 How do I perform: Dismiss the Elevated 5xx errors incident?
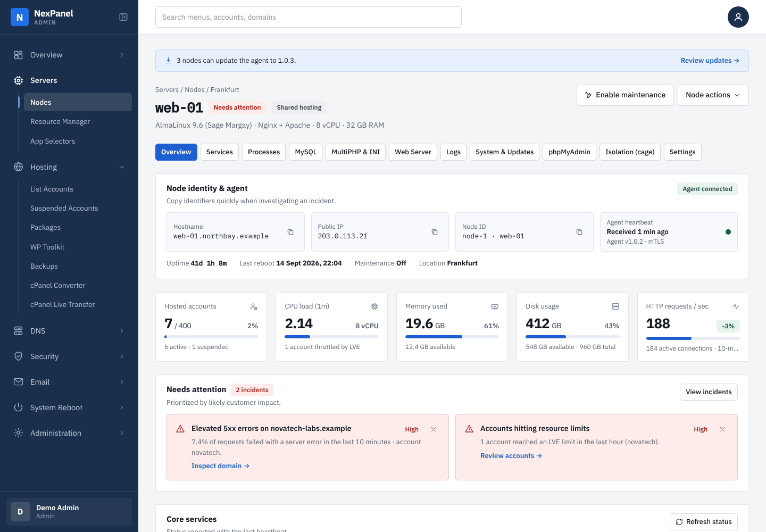coord(434,429)
